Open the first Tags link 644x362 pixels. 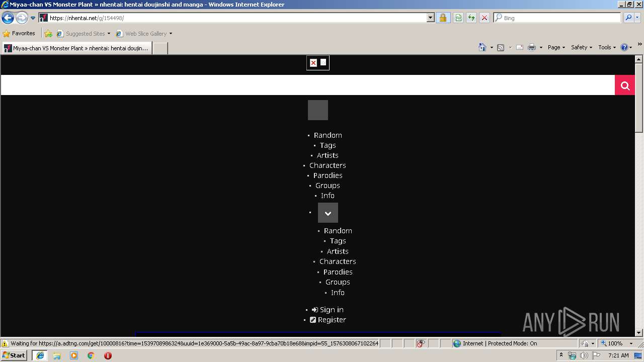point(328,145)
